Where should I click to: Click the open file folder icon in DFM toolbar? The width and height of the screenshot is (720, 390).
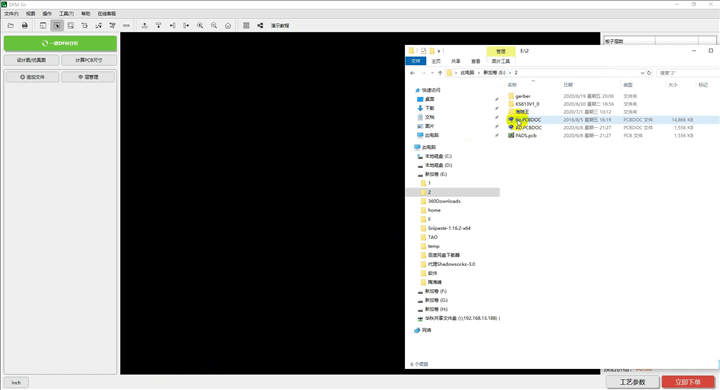tap(11, 26)
